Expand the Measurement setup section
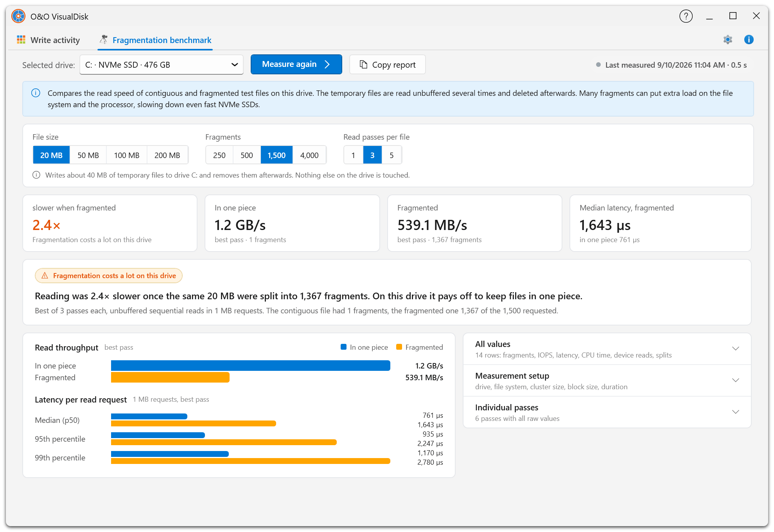This screenshot has height=532, width=774. coord(607,381)
